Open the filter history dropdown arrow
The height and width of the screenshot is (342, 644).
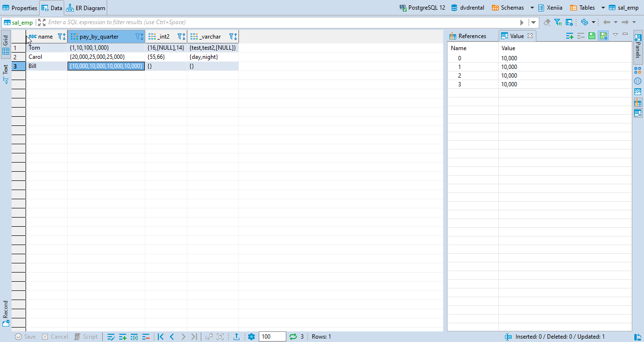click(x=533, y=22)
